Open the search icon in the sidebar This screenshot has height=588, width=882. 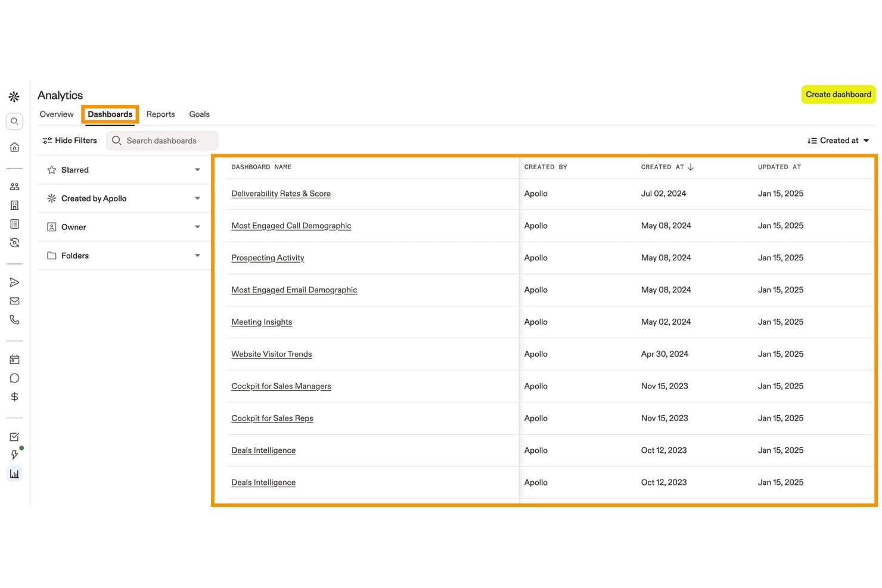pyautogui.click(x=15, y=122)
